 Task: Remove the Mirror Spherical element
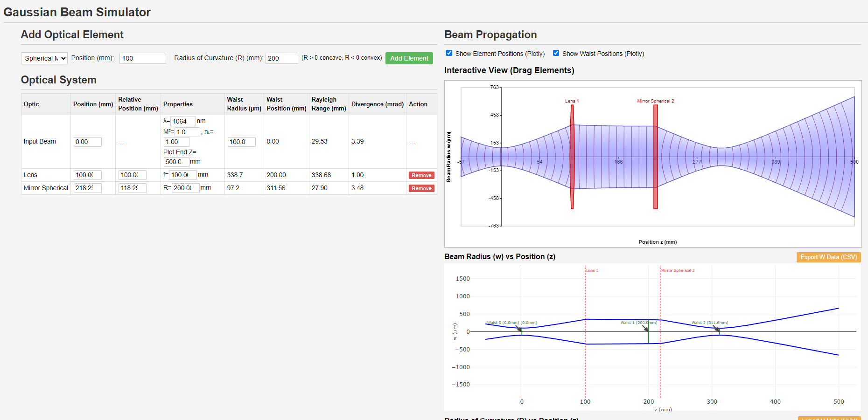[x=421, y=188]
